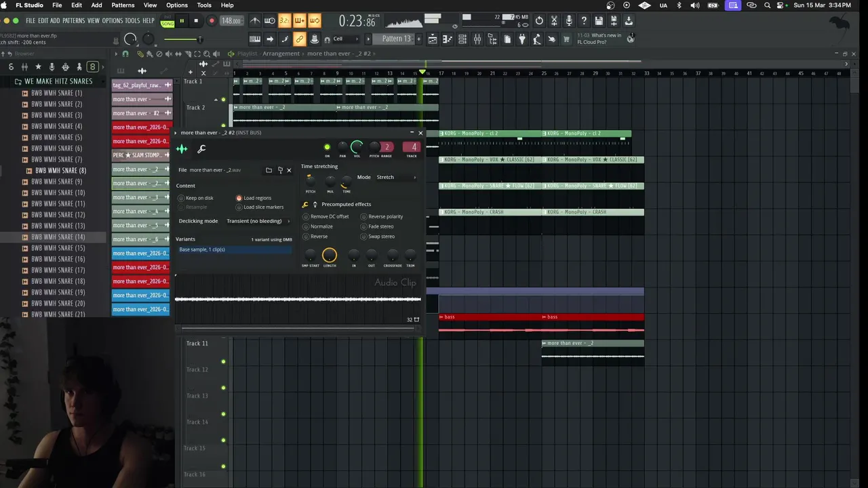868x488 pixels.
Task: Open macOS Help menu bar item
Action: click(227, 5)
